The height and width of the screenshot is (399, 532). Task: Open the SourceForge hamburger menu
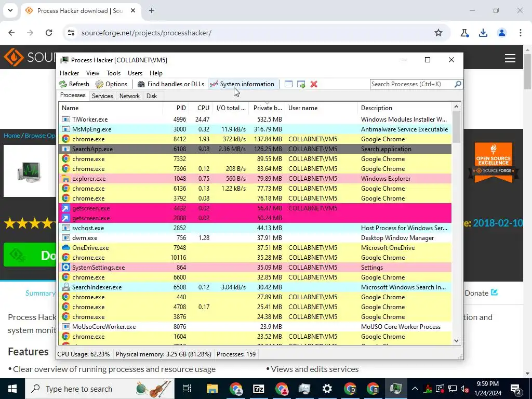(x=510, y=58)
